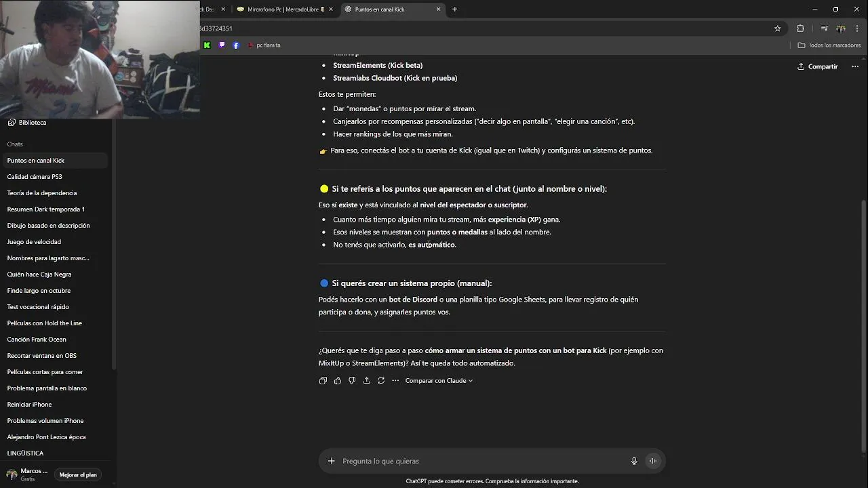Open conversation options three-dot menu
This screenshot has height=488, width=868.
pos(855,66)
